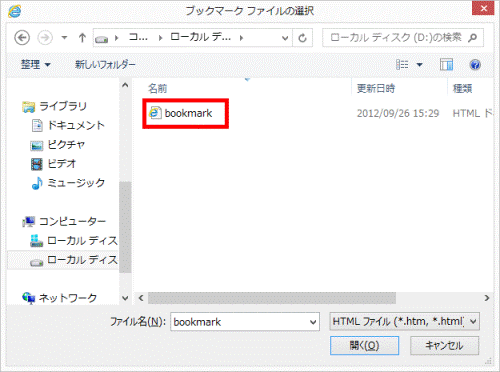Click the Forward arrow navigation button
500x372 pixels.
pos(45,38)
